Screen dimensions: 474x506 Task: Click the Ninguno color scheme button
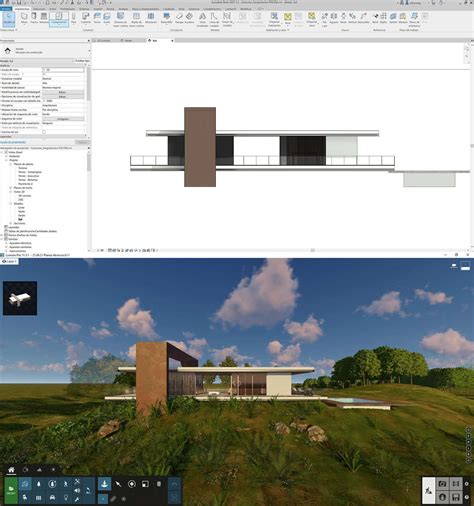63,119
